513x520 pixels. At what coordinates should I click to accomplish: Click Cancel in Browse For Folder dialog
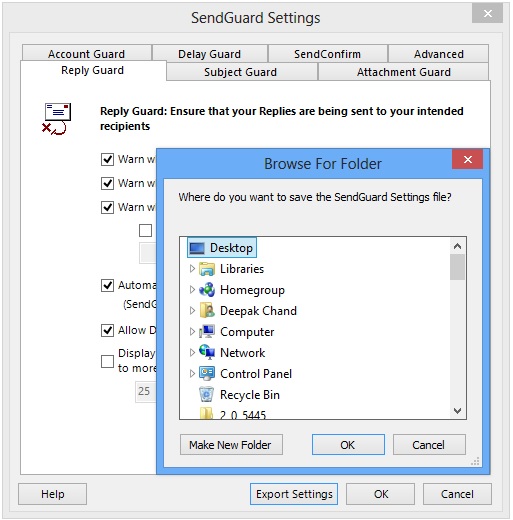click(x=429, y=445)
